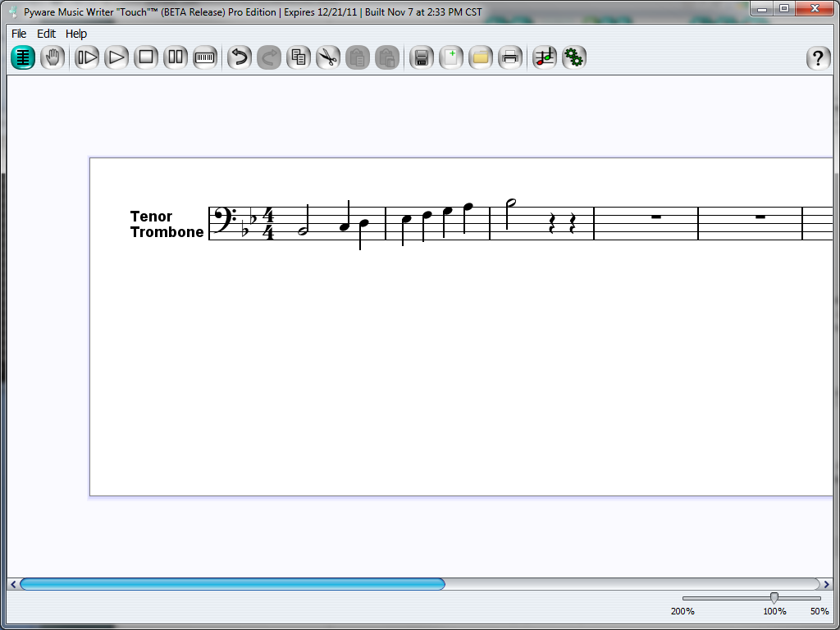The image size is (840, 630).
Task: Click the question mark help button
Action: pos(818,58)
